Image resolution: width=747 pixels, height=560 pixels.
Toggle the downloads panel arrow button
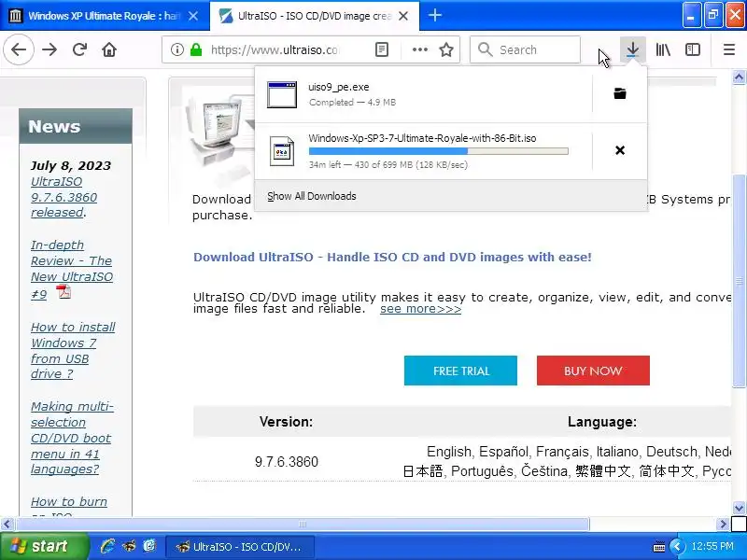(633, 49)
